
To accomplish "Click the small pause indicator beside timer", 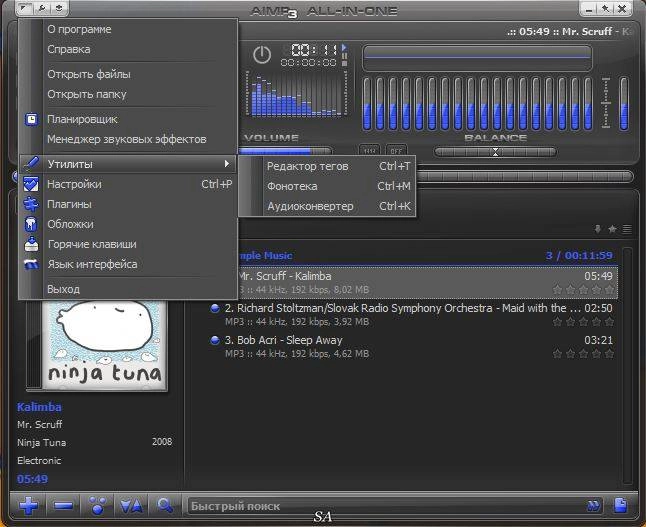I will [x=344, y=56].
